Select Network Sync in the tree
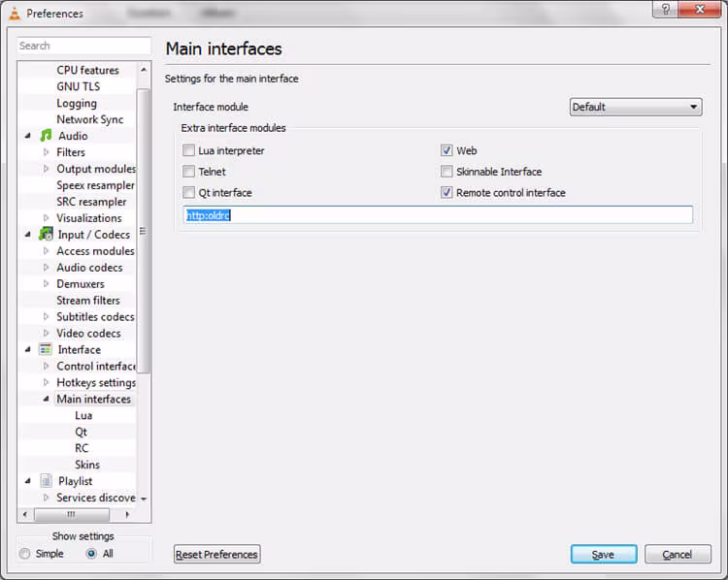Viewport: 728px width, 580px height. point(90,119)
